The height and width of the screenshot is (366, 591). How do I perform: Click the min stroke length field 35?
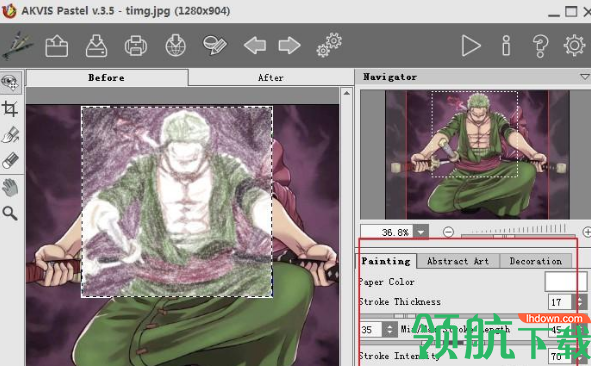[371, 329]
